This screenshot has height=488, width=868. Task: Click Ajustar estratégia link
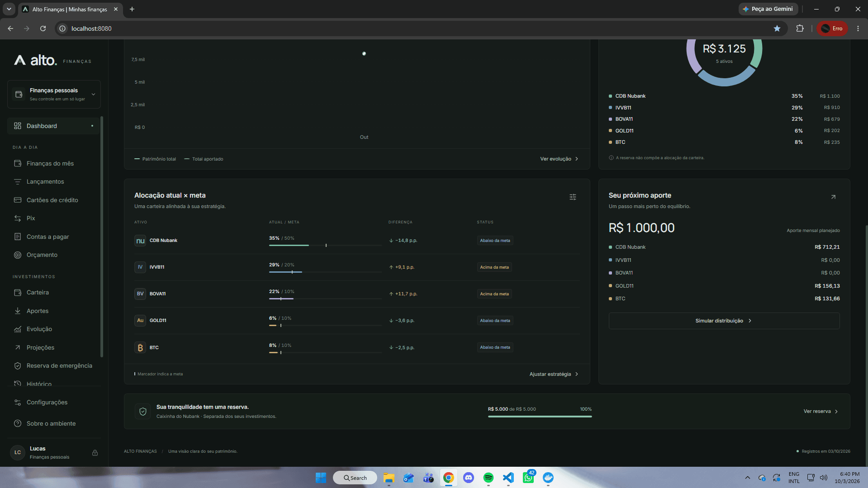tap(554, 374)
